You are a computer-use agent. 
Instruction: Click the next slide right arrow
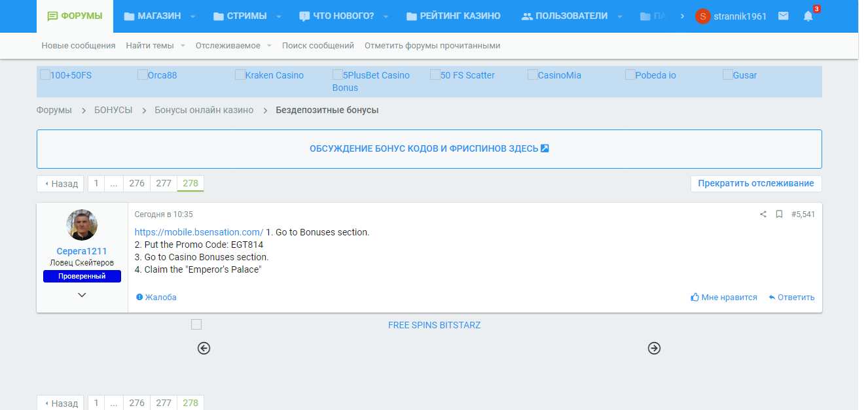654,349
